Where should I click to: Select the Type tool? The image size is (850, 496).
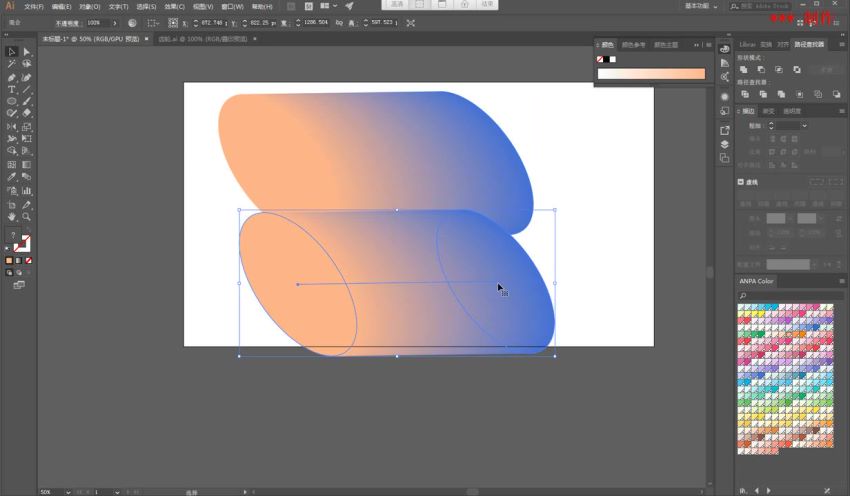(x=11, y=89)
